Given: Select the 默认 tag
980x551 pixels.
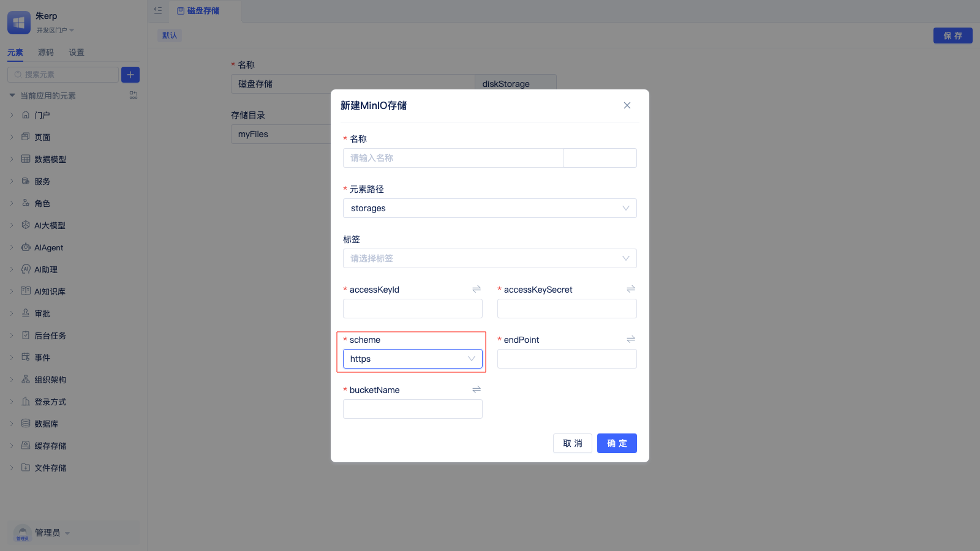Looking at the screenshot, I should (170, 36).
